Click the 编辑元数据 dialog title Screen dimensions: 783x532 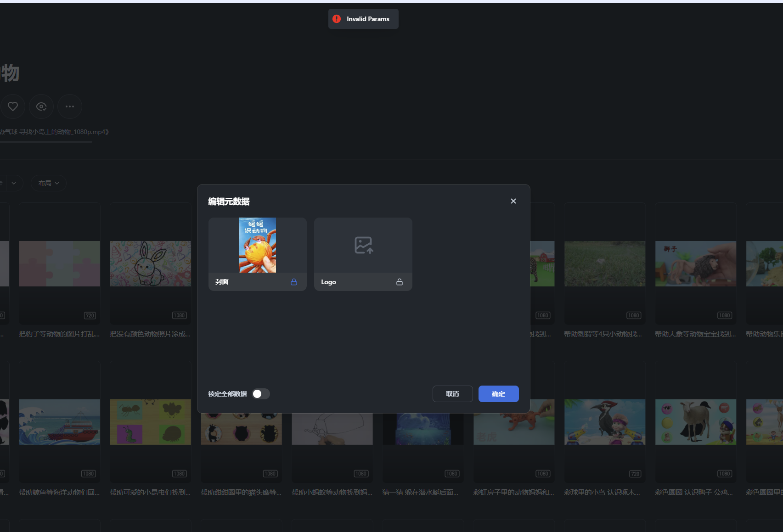[229, 202]
